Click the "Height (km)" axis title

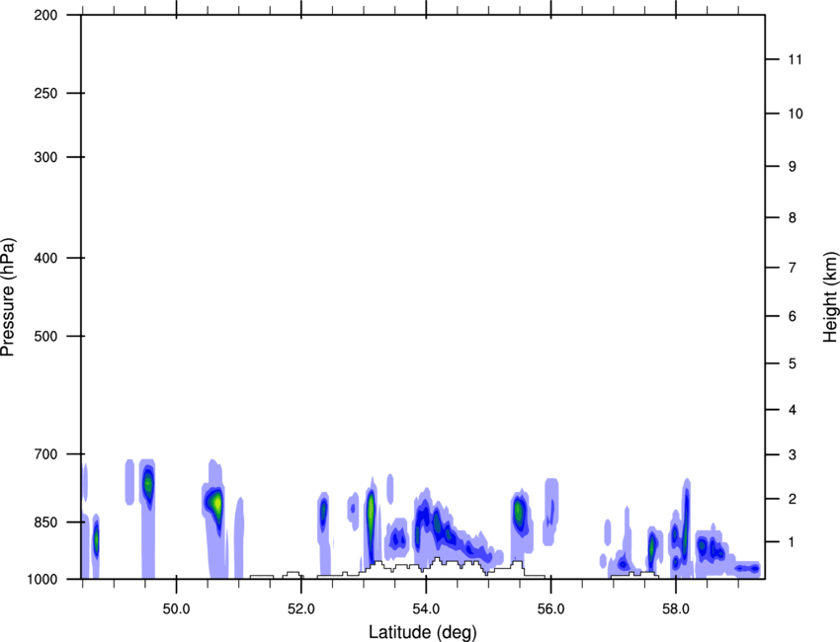tap(830, 297)
